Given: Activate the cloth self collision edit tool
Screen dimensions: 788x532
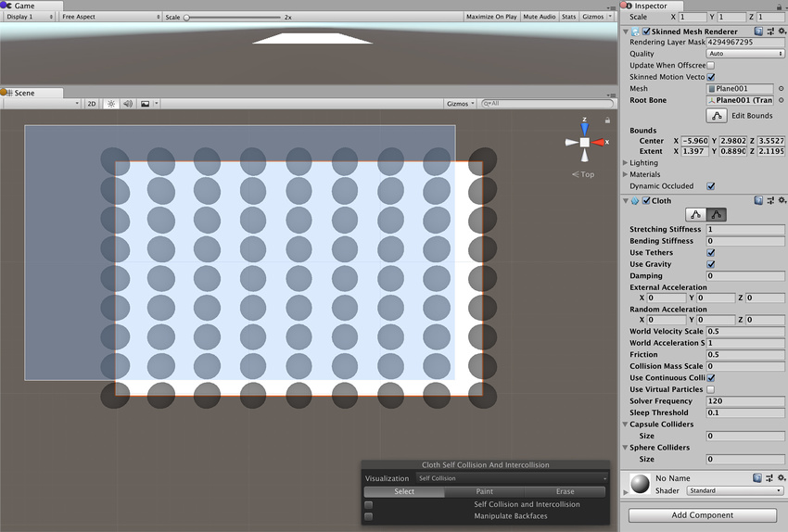Looking at the screenshot, I should (x=716, y=214).
